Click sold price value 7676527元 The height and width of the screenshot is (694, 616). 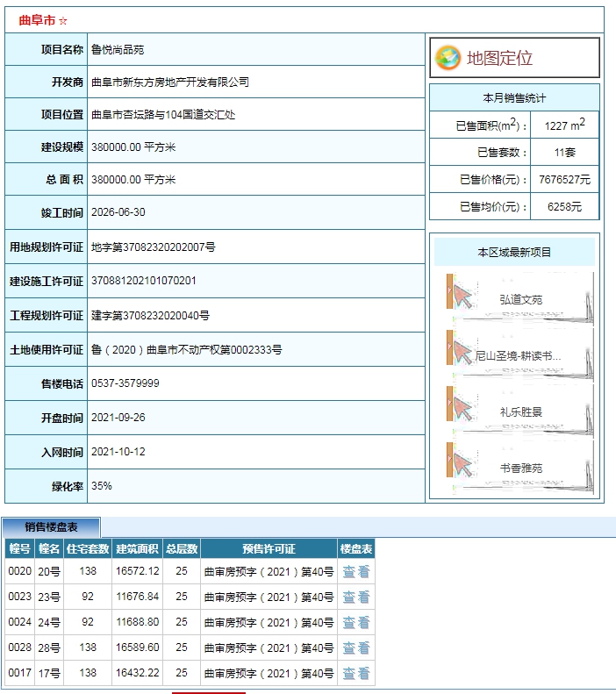(565, 179)
